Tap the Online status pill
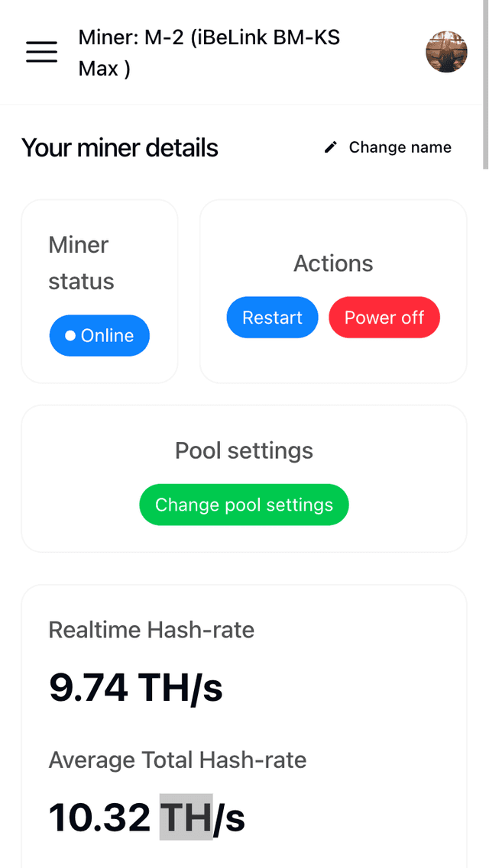The image size is (489, 868). pyautogui.click(x=99, y=335)
